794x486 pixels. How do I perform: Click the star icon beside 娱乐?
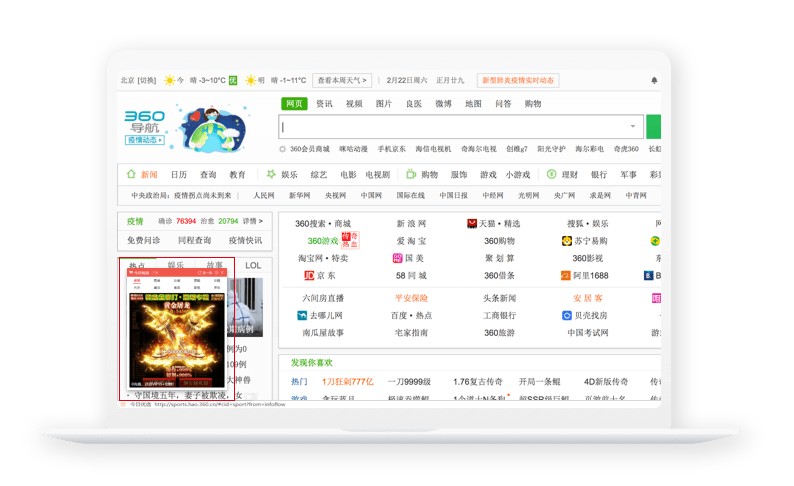(271, 174)
